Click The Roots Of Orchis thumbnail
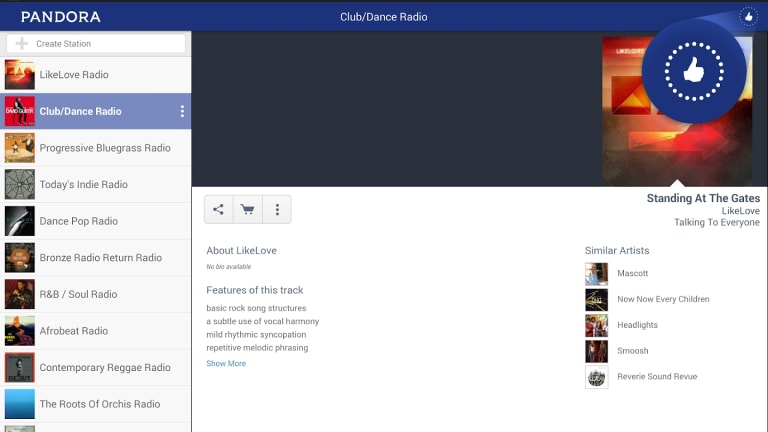This screenshot has width=768, height=432. (x=20, y=404)
